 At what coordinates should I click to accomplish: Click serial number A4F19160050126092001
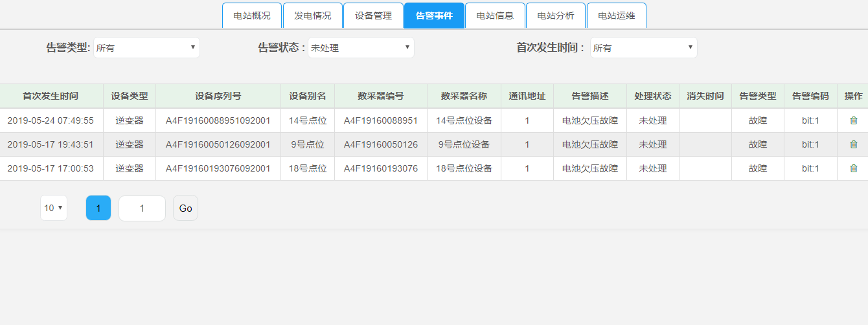[218, 144]
